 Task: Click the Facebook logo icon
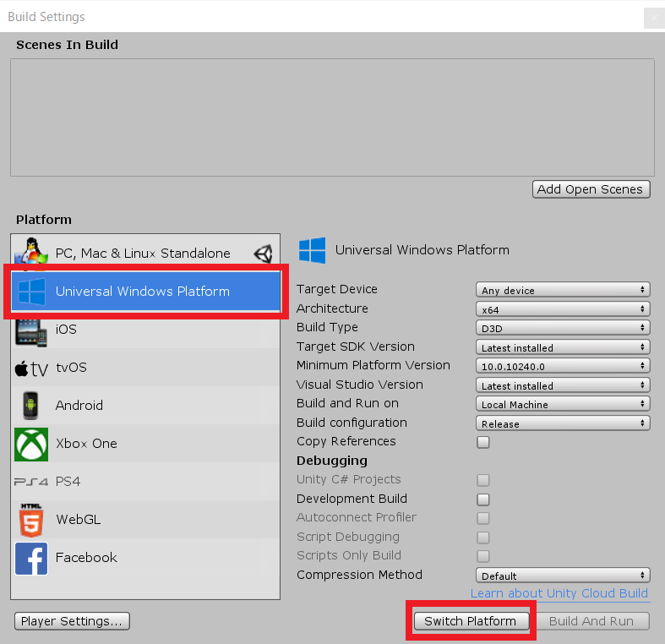(x=31, y=559)
